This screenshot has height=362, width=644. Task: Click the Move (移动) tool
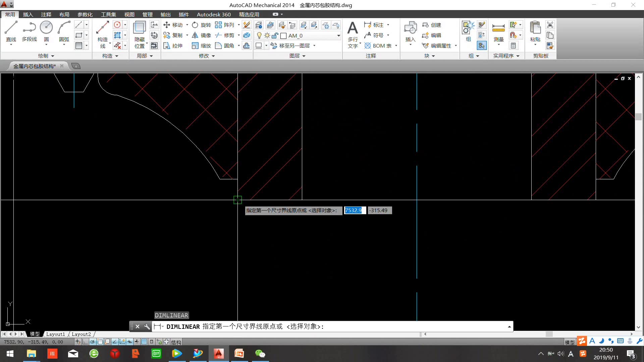[x=173, y=25]
